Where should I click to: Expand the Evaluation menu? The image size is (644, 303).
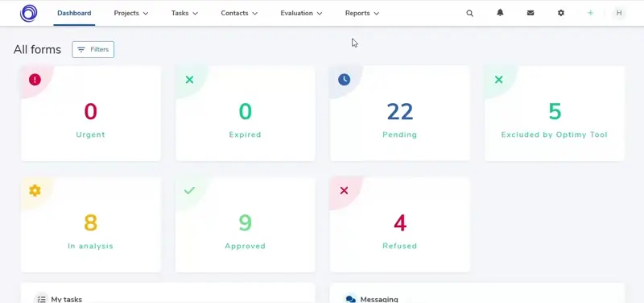(x=301, y=13)
